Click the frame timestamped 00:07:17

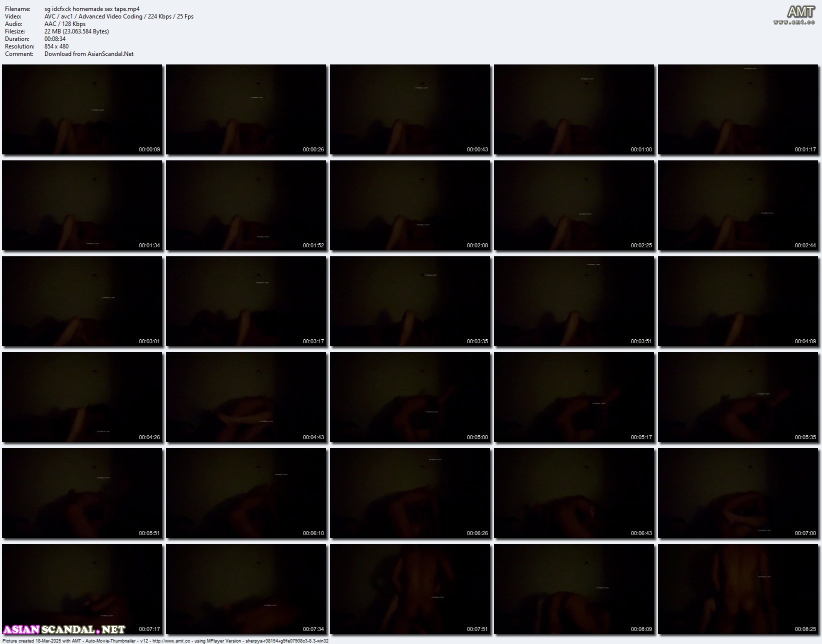(82, 589)
